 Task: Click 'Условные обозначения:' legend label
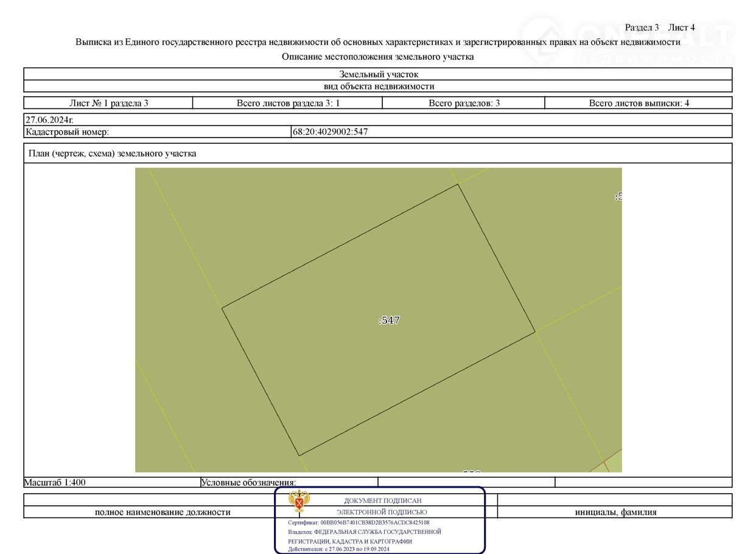tap(248, 483)
